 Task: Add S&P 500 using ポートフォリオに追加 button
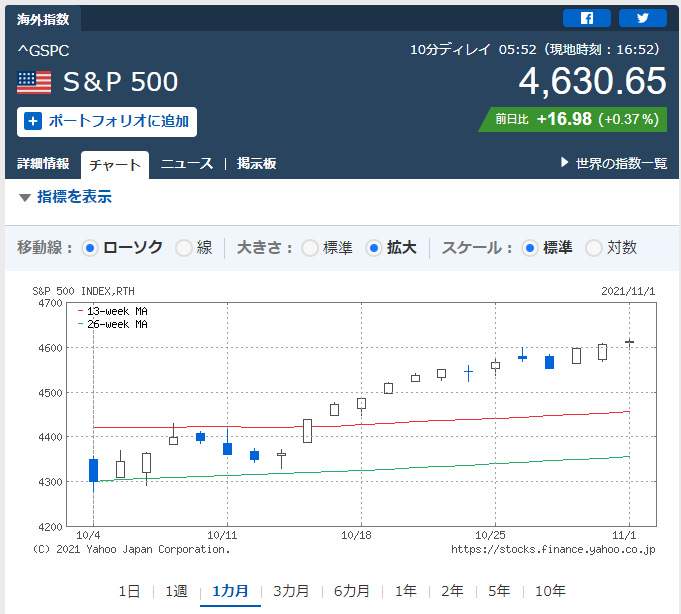coord(107,122)
